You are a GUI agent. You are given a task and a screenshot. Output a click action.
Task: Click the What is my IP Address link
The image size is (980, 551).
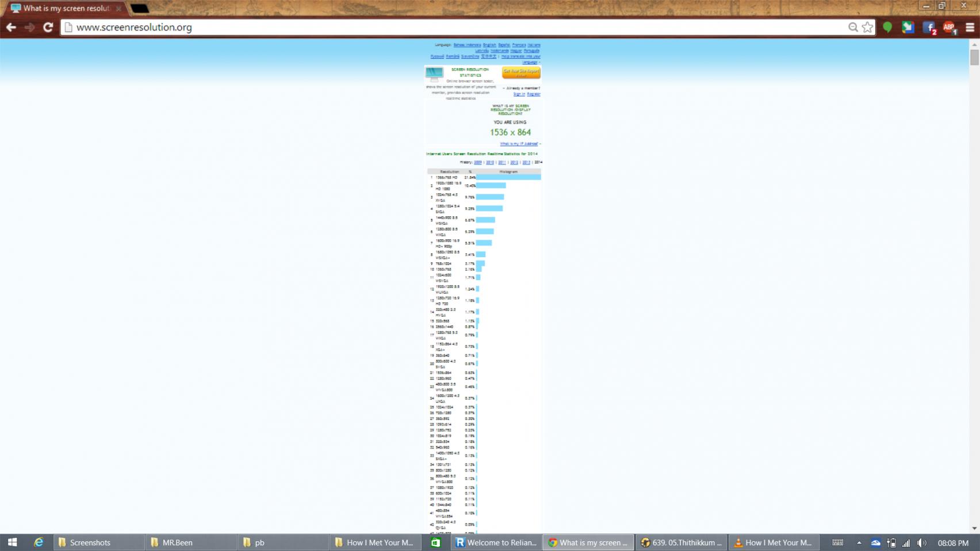[519, 144]
